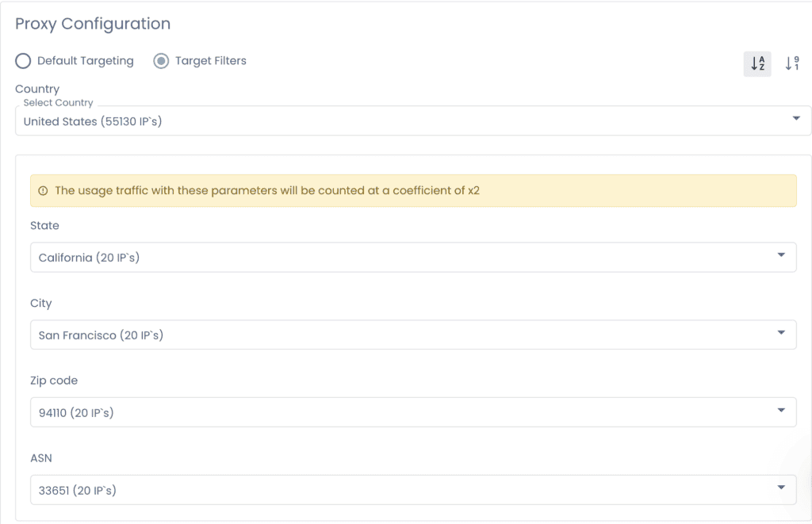812x524 pixels.
Task: Select the Default Targeting radio button
Action: point(24,61)
